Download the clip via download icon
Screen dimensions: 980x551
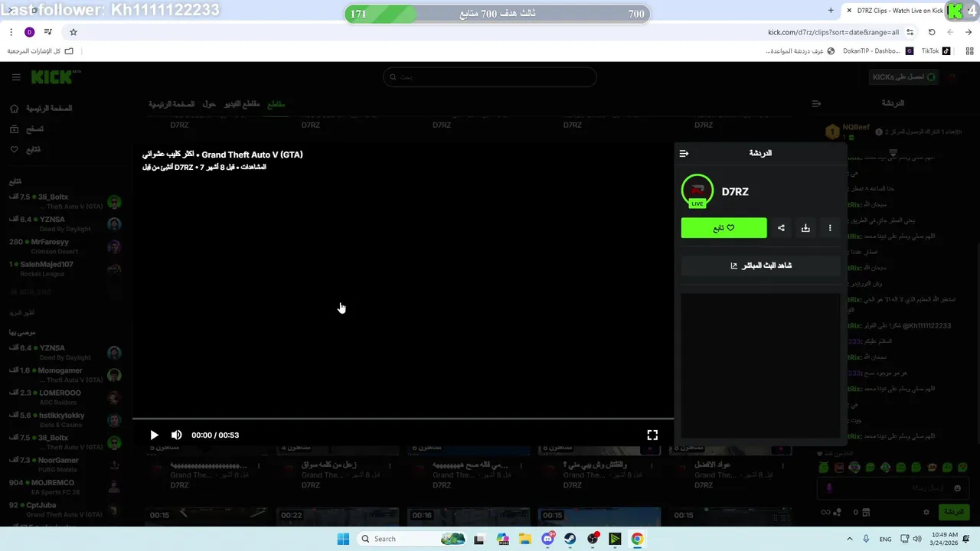(x=805, y=228)
